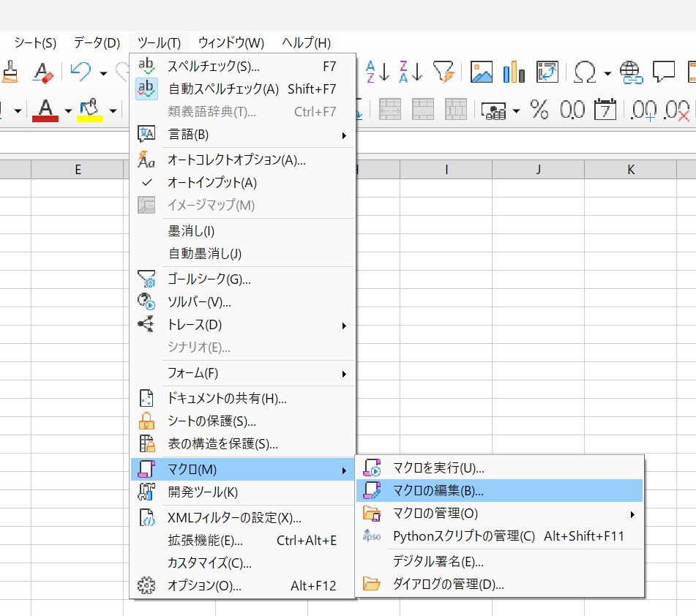Open the font color dropdown arrow
The width and height of the screenshot is (696, 616).
coord(68,111)
